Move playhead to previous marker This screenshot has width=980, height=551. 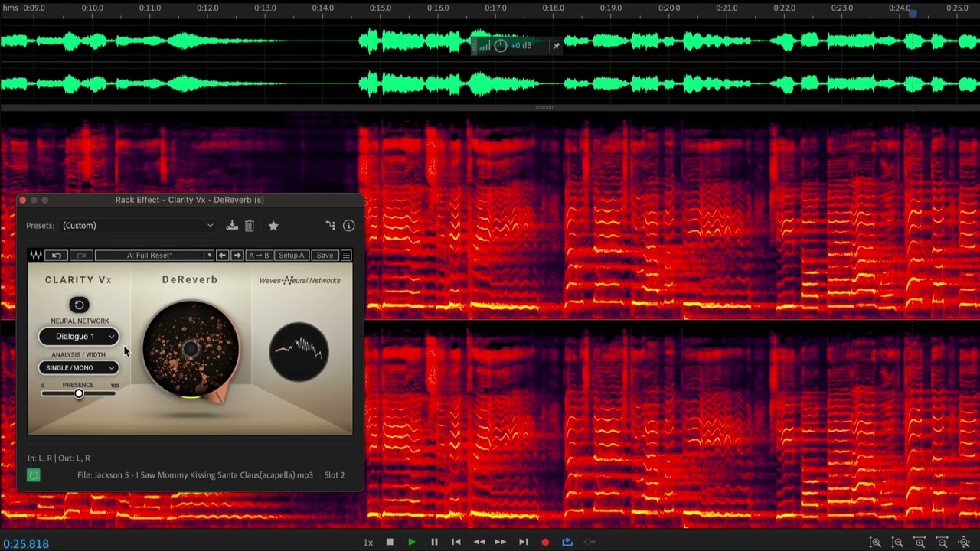coord(456,542)
